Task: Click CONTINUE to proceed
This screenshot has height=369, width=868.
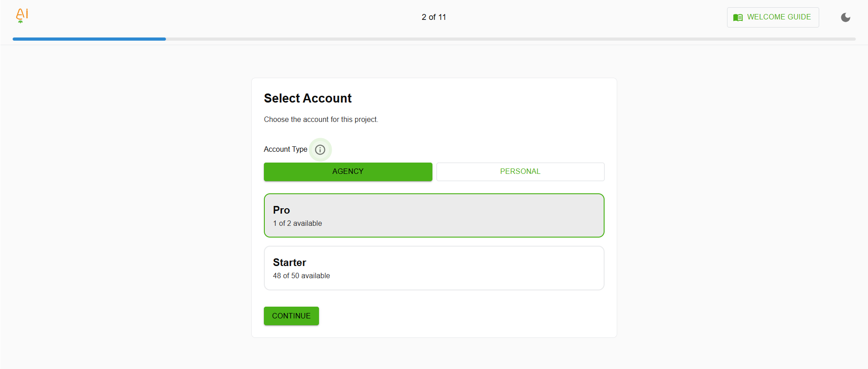Action: tap(291, 316)
